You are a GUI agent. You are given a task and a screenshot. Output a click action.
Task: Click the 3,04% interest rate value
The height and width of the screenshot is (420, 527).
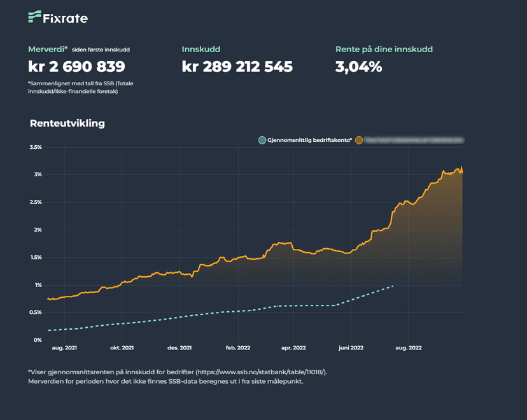pyautogui.click(x=358, y=66)
